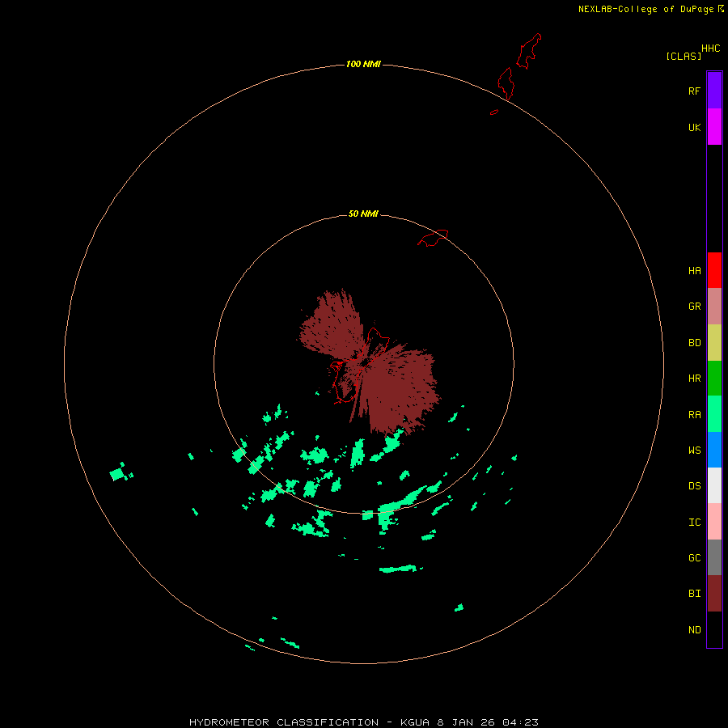Image resolution: width=728 pixels, height=728 pixels.
Task: Click the GR pink-brown legend swatch
Action: coord(714,307)
